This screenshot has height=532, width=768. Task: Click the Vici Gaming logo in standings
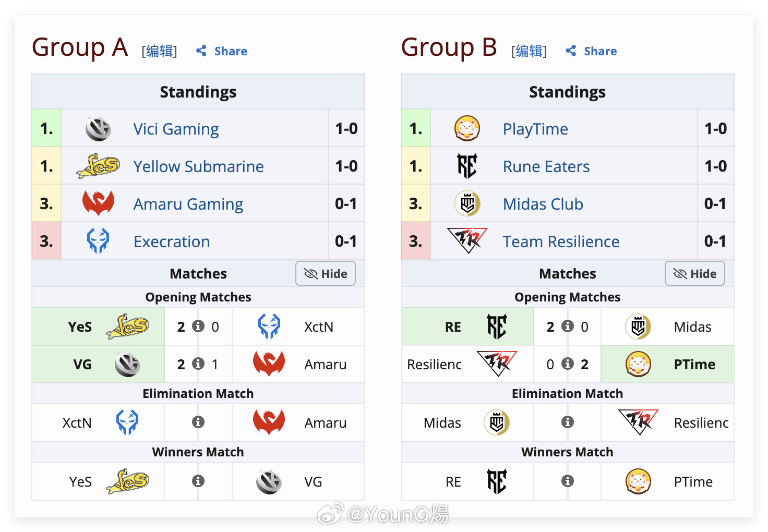tap(98, 129)
